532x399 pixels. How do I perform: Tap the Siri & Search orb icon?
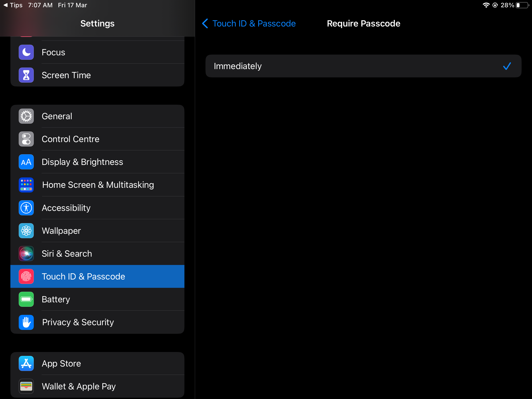tap(26, 254)
